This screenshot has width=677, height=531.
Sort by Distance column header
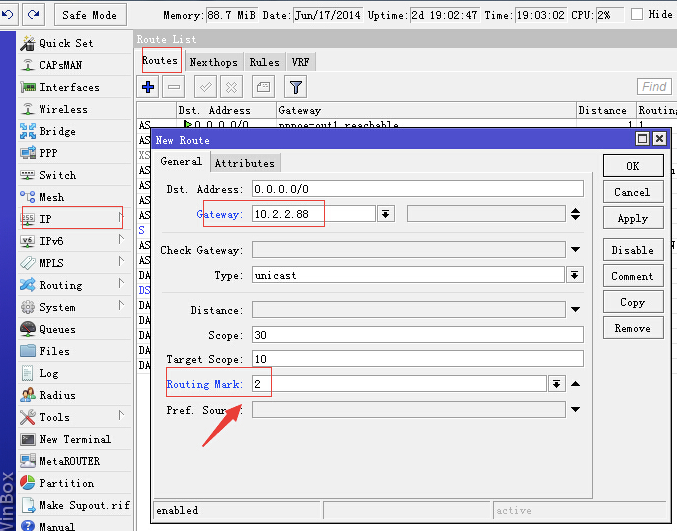606,111
